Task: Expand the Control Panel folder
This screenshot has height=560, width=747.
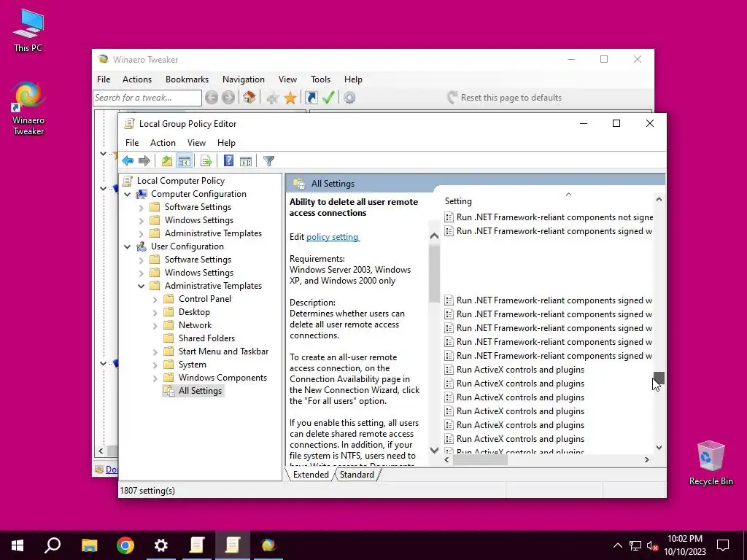Action: tap(155, 300)
